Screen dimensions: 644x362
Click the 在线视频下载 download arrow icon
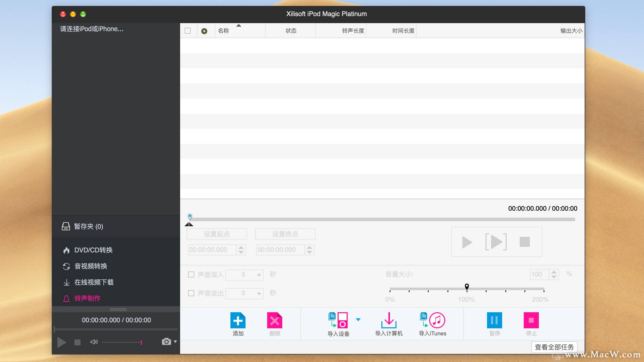(x=66, y=283)
